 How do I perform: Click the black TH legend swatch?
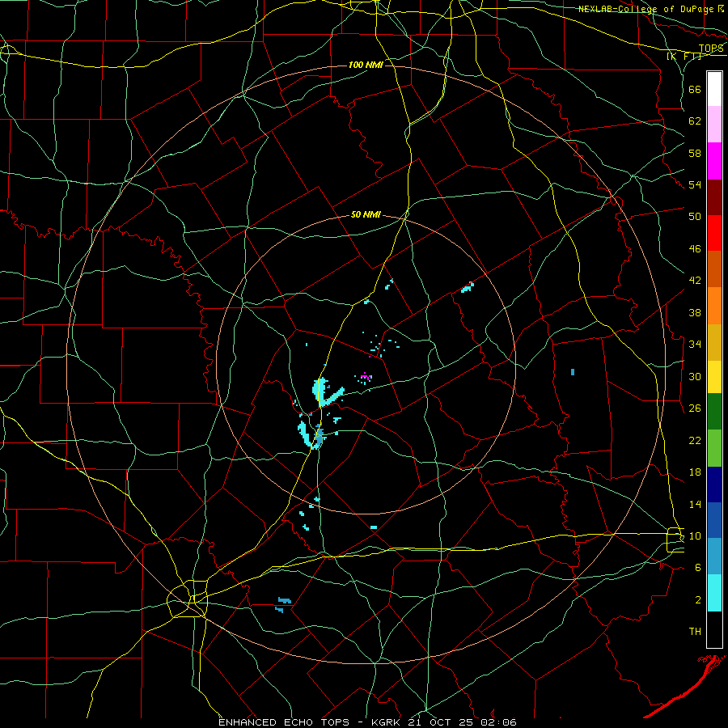pos(714,629)
